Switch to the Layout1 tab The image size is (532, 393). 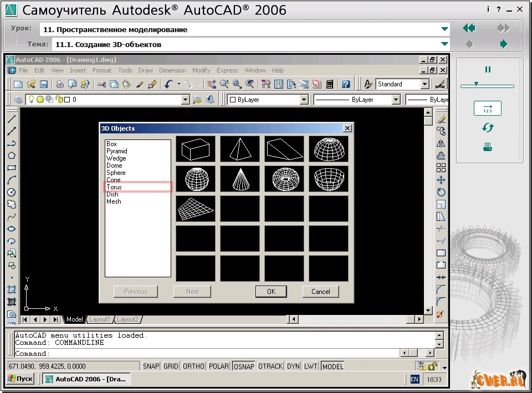click(100, 319)
